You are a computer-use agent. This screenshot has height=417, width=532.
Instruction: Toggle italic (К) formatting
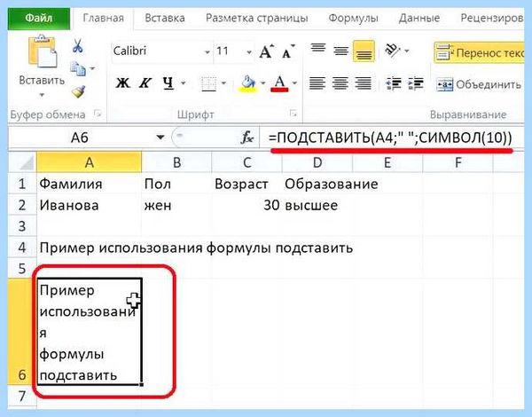pyautogui.click(x=145, y=83)
